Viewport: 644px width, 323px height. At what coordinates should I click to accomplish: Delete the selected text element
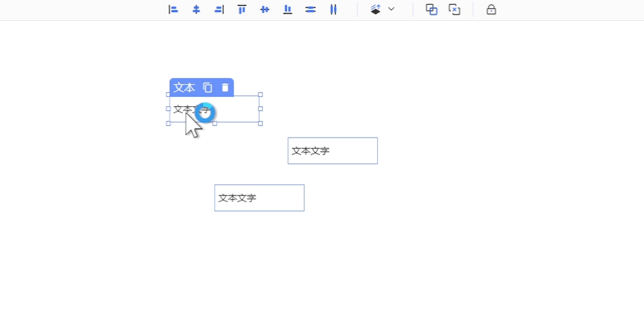[225, 87]
